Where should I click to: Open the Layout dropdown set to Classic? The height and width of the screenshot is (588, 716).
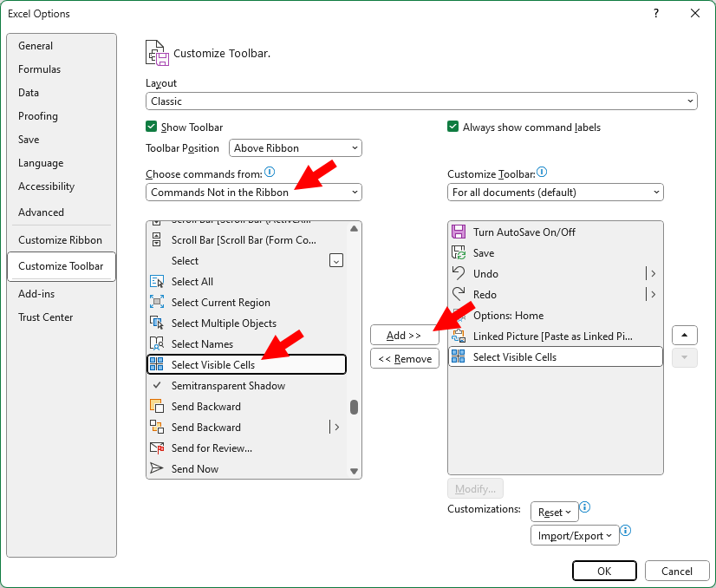421,101
